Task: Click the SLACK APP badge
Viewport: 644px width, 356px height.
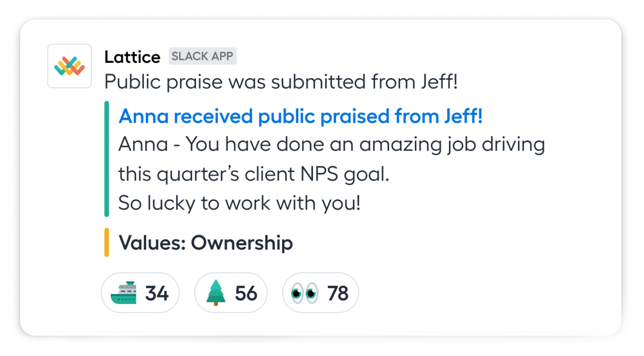Action: (203, 56)
